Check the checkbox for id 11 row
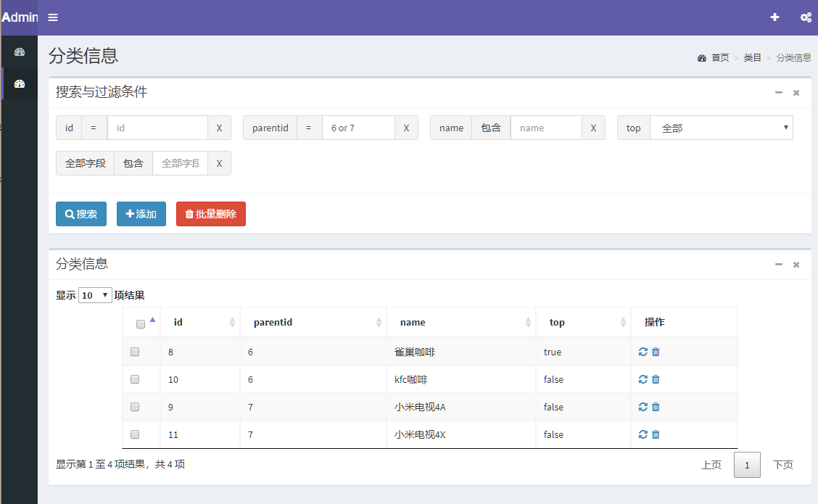The width and height of the screenshot is (818, 504). coord(135,434)
